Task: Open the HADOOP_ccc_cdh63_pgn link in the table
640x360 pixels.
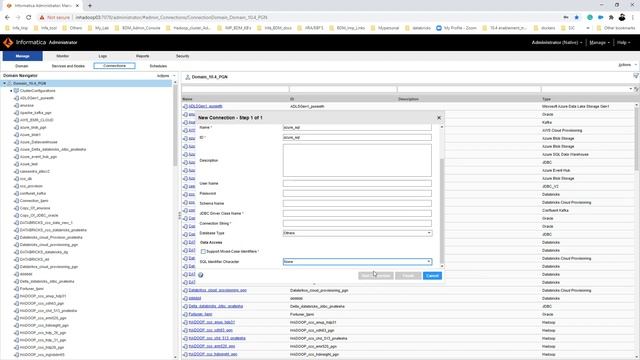Action: click(x=211, y=331)
